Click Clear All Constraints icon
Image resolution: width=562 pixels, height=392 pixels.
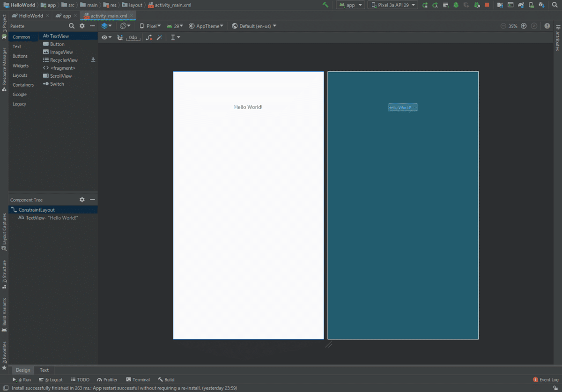point(149,37)
